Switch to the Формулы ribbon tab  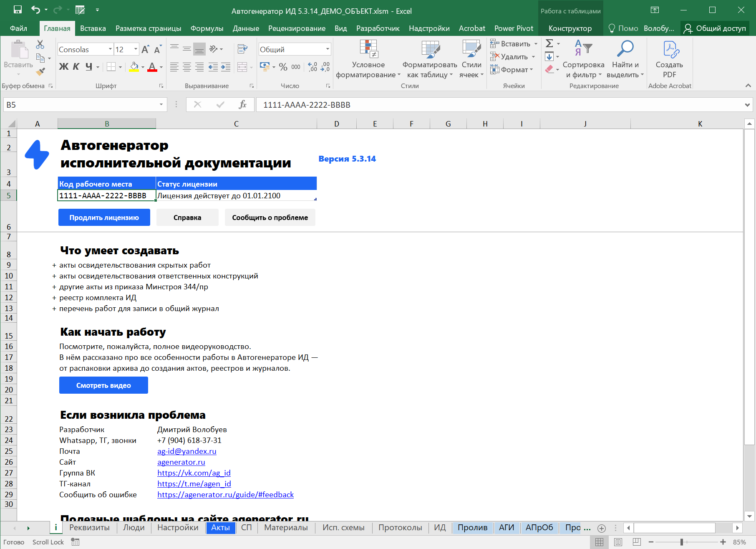(x=207, y=28)
